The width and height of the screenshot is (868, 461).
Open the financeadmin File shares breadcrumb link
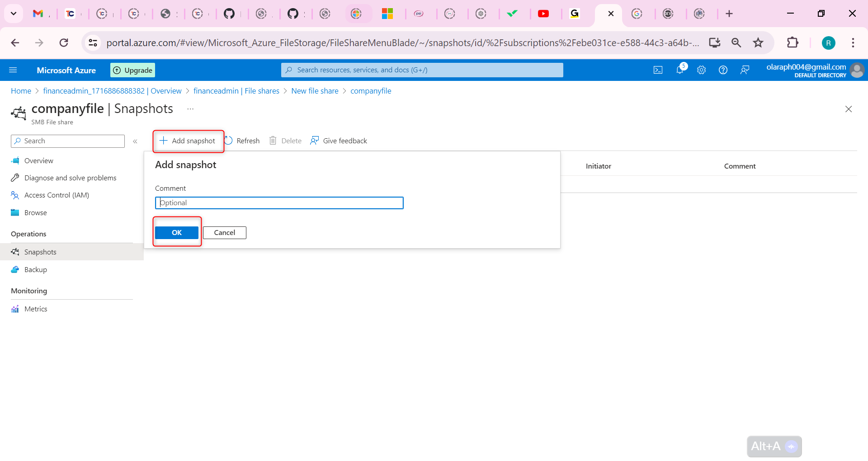pyautogui.click(x=236, y=91)
